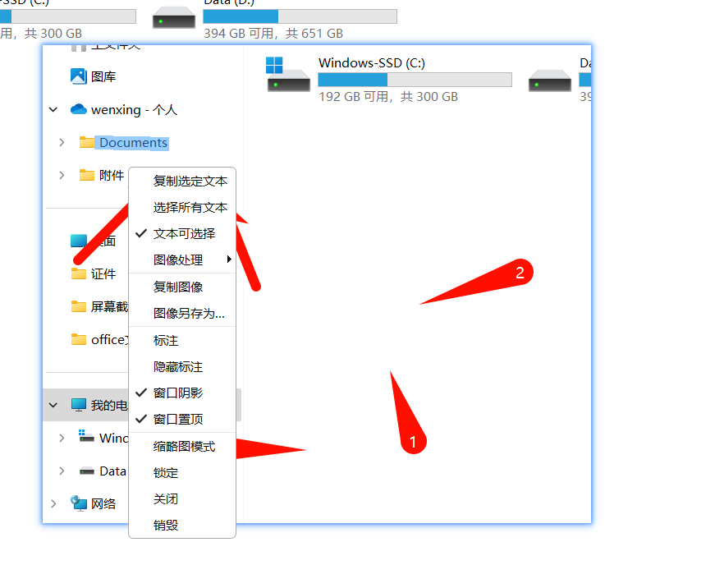The image size is (715, 588).
Task: Expand the 附件 folder chevron
Action: [62, 175]
